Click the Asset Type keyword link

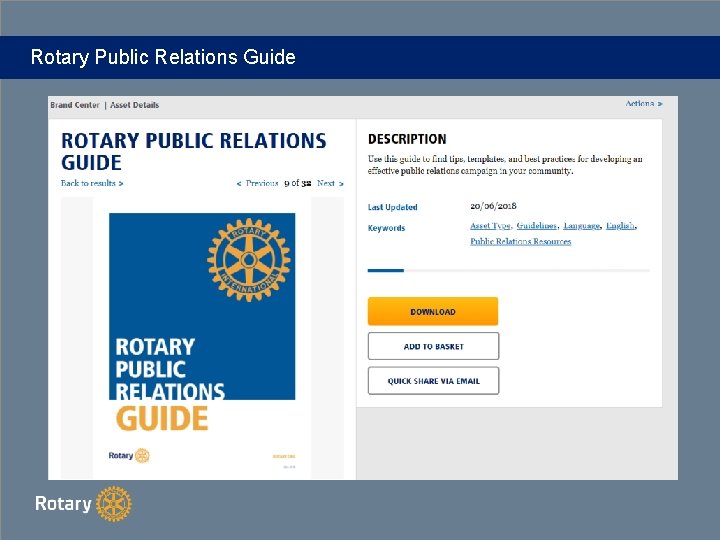490,225
